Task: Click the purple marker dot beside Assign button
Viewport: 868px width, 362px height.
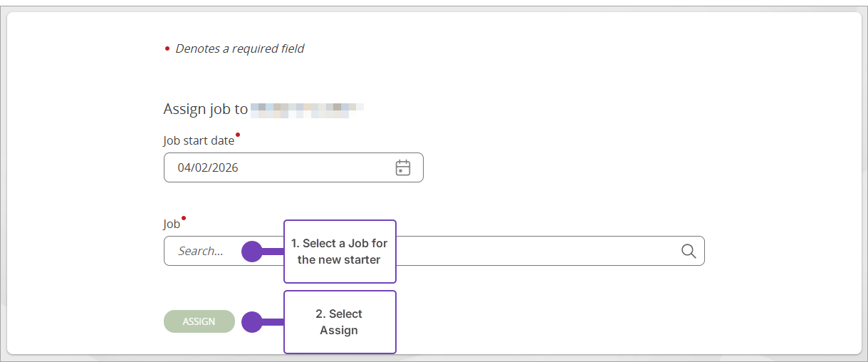Action: (252, 322)
